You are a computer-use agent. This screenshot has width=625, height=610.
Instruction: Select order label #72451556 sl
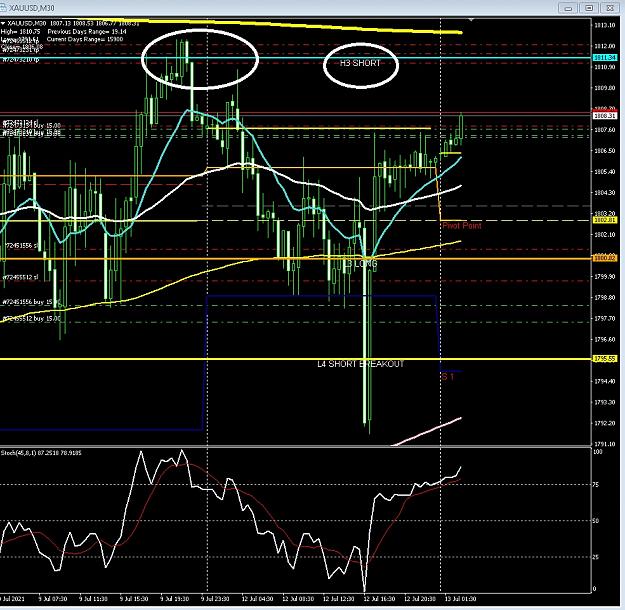click(20, 246)
